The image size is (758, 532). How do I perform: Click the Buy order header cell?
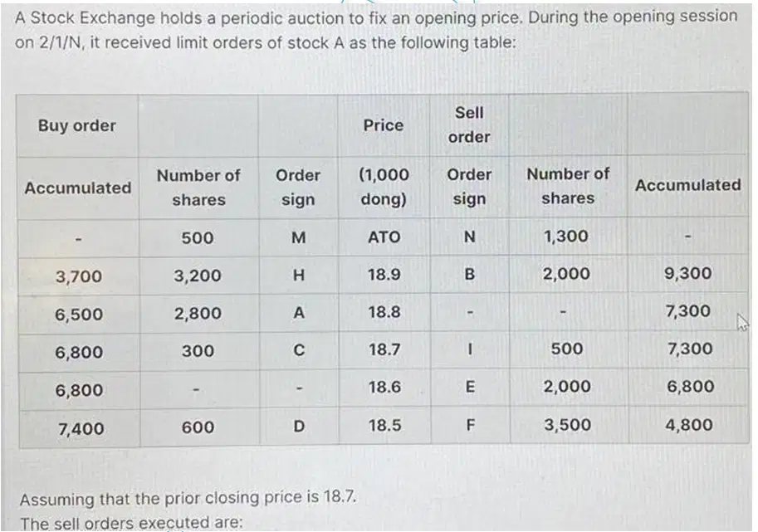[x=77, y=125]
